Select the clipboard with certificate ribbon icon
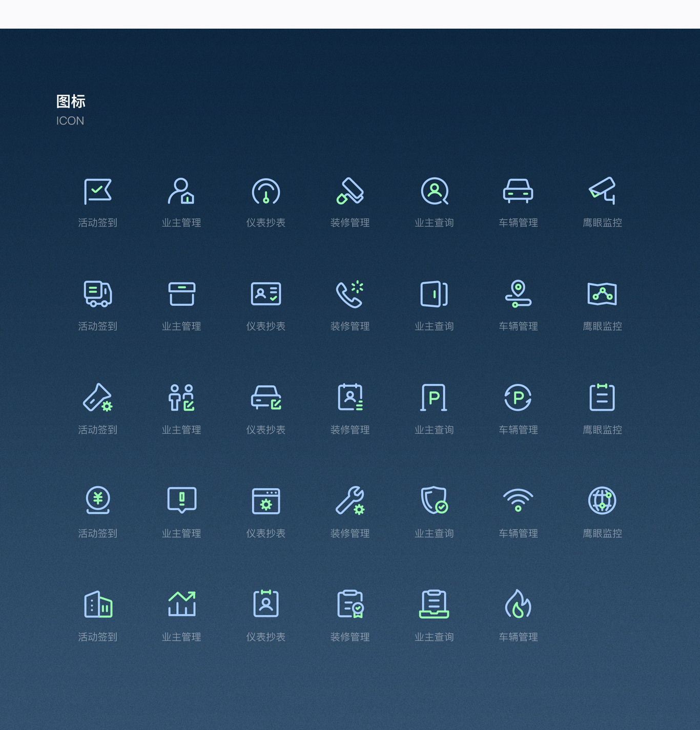Viewport: 700px width, 730px height. pyautogui.click(x=351, y=604)
